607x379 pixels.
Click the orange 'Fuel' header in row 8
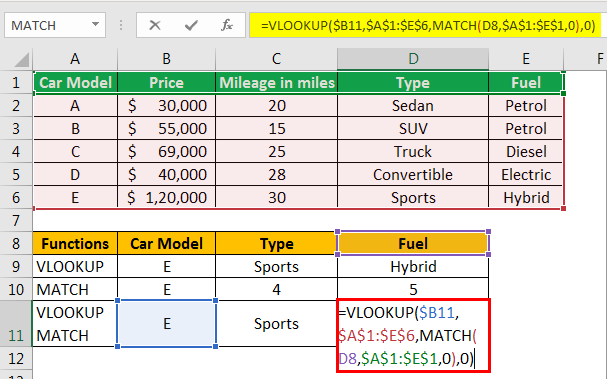click(x=413, y=244)
